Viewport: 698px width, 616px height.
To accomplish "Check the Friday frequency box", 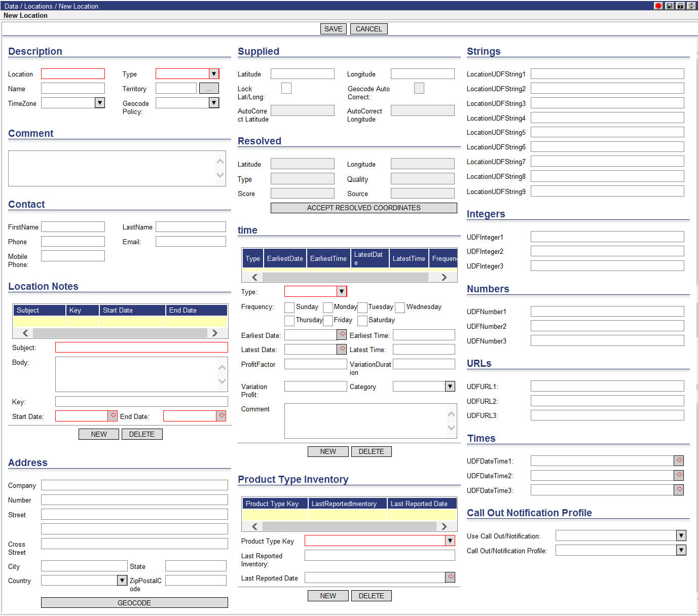I will tap(328, 321).
